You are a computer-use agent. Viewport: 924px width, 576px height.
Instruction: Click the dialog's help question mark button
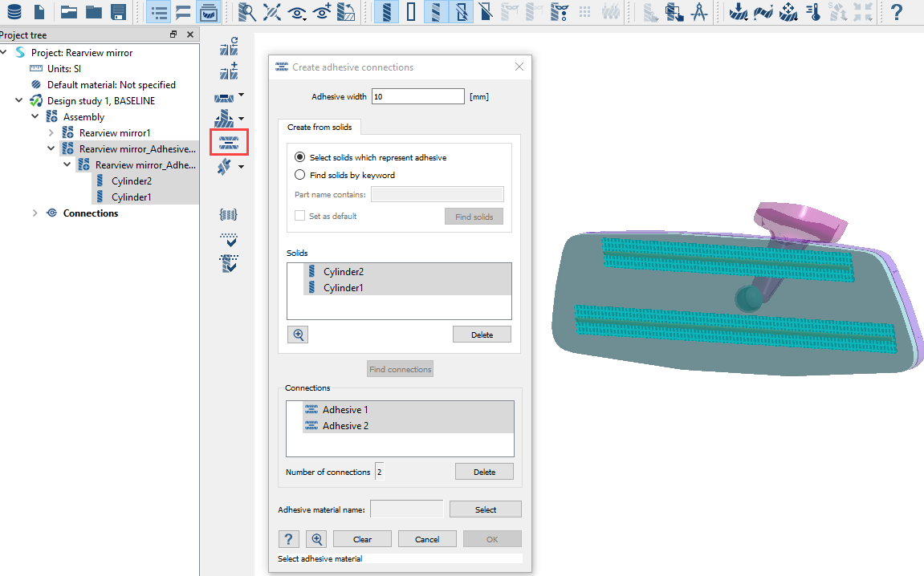click(289, 539)
